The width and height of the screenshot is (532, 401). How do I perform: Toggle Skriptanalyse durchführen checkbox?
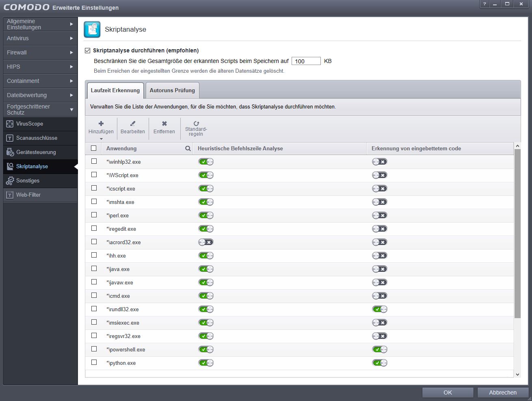click(87, 51)
